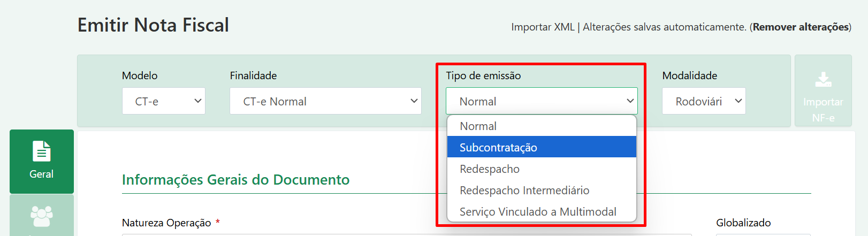Click the Importar XML link
The width and height of the screenshot is (868, 236).
coord(543,27)
